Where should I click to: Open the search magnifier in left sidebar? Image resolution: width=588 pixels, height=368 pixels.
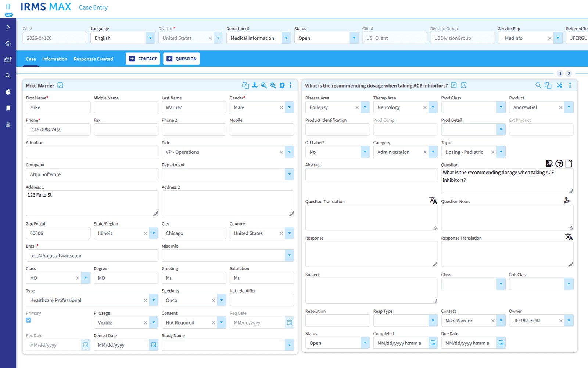8,76
